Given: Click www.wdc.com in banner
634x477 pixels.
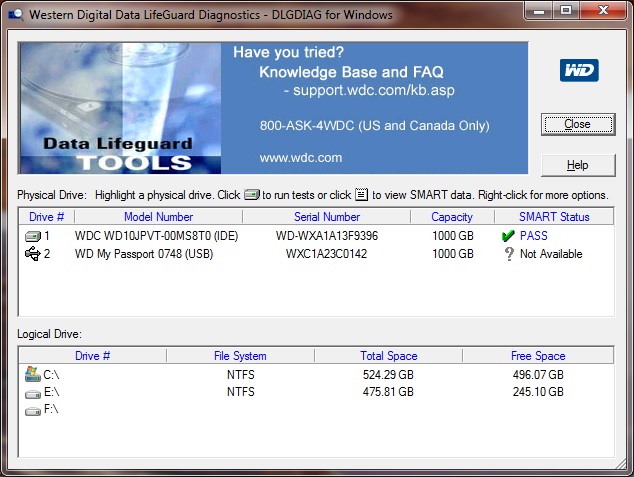Looking at the screenshot, I should click(301, 158).
